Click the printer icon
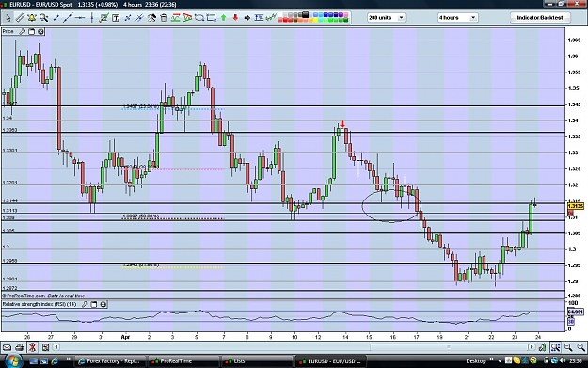The width and height of the screenshot is (588, 368). (20, 347)
